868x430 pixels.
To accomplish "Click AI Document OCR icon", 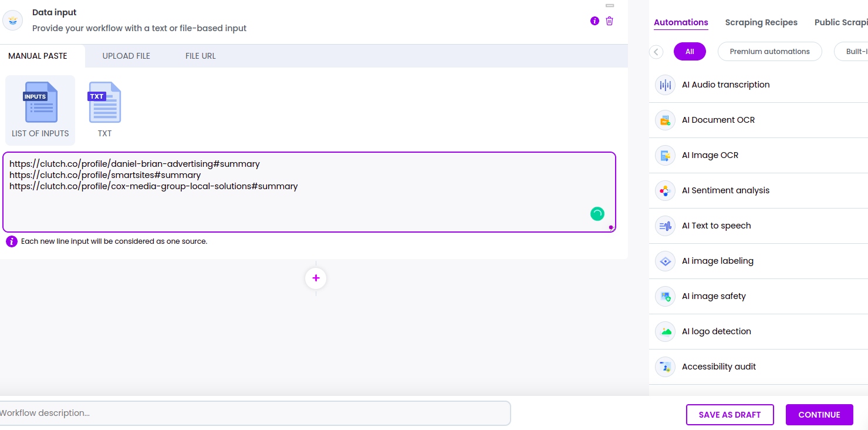I will point(666,120).
